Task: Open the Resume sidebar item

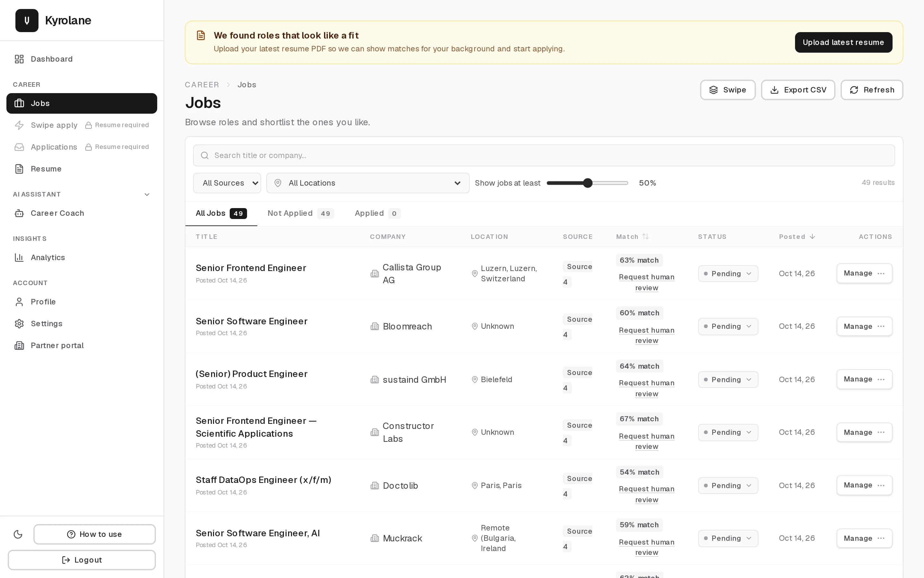Action: point(82,169)
